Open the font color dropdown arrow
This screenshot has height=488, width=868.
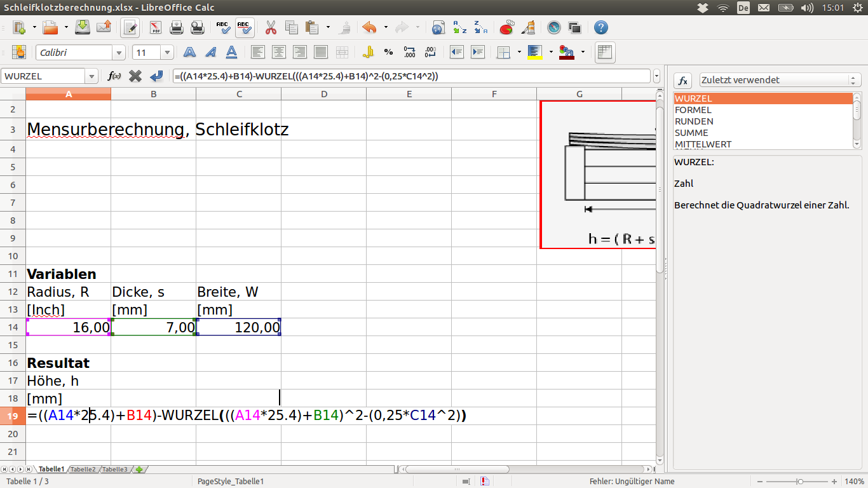582,53
